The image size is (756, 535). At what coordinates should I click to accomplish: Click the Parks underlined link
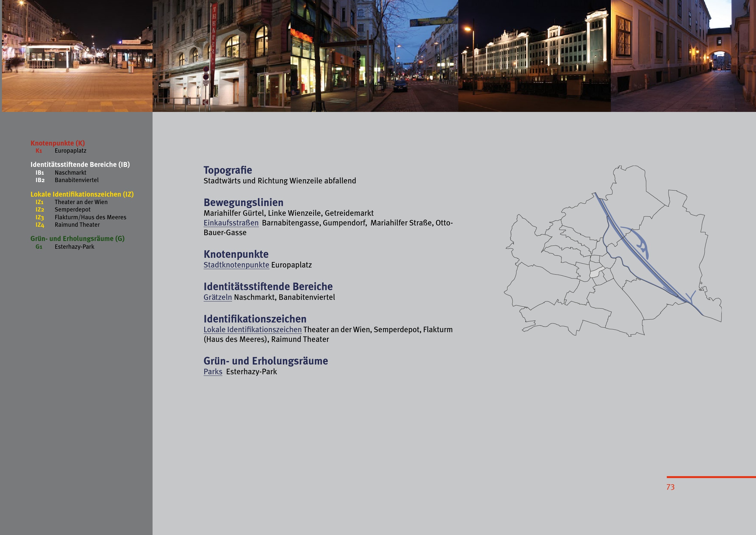pyautogui.click(x=213, y=372)
